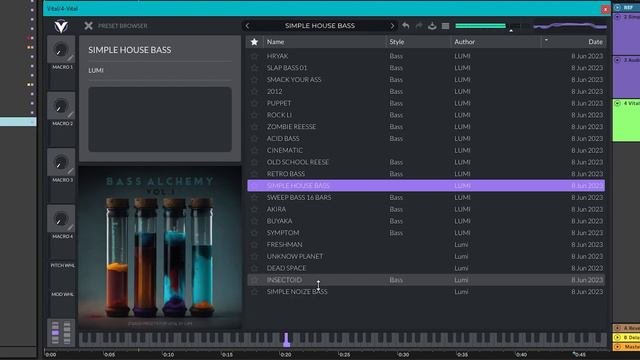Select the green 4 Vital track
Image resolution: width=640 pixels, height=360 pixels.
[627, 120]
